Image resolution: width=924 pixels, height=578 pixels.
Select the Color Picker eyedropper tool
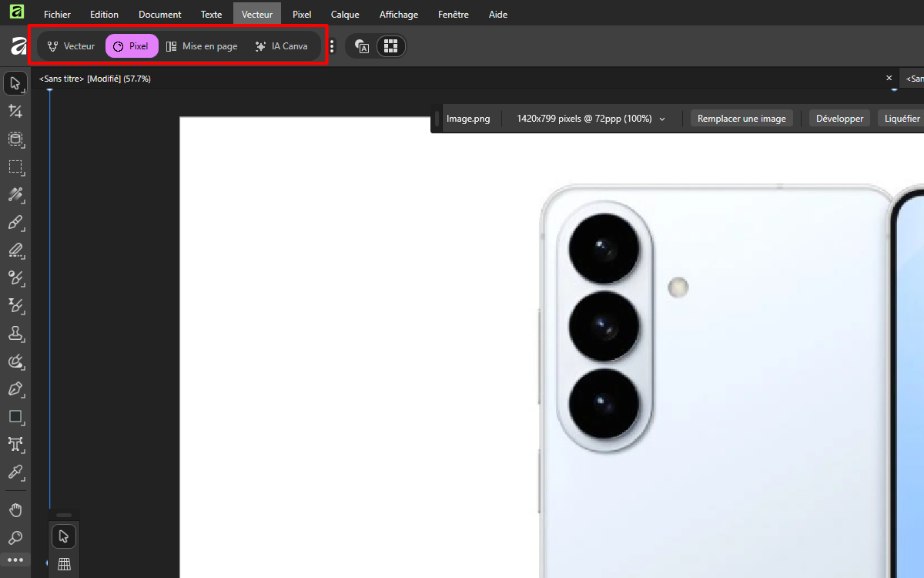coord(15,472)
